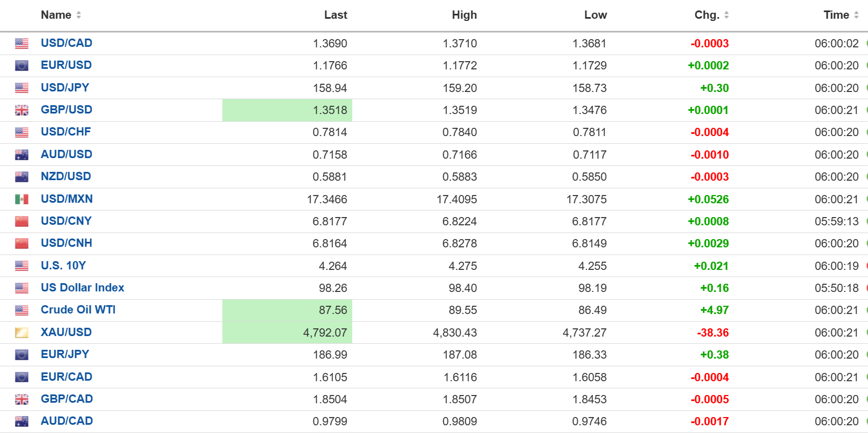Click the US flag icon beside USD/CAD
This screenshot has height=433, width=868.
coord(21,44)
